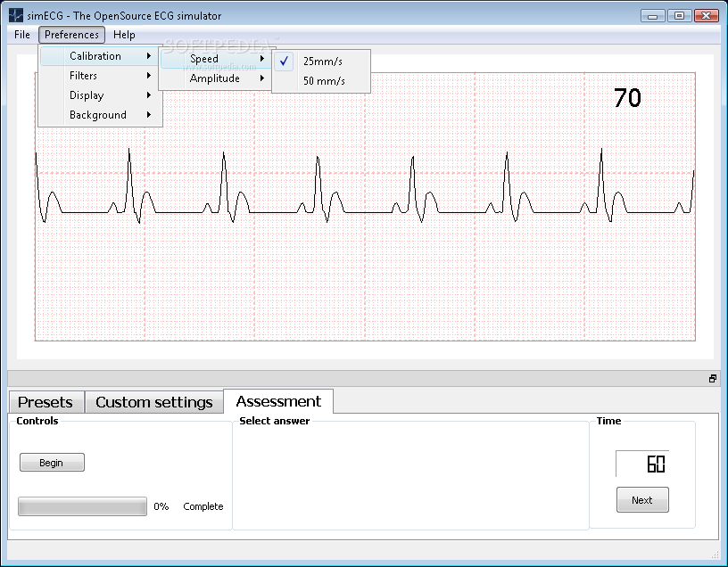
Task: Click the Time countdown display showing 60
Action: tap(642, 464)
